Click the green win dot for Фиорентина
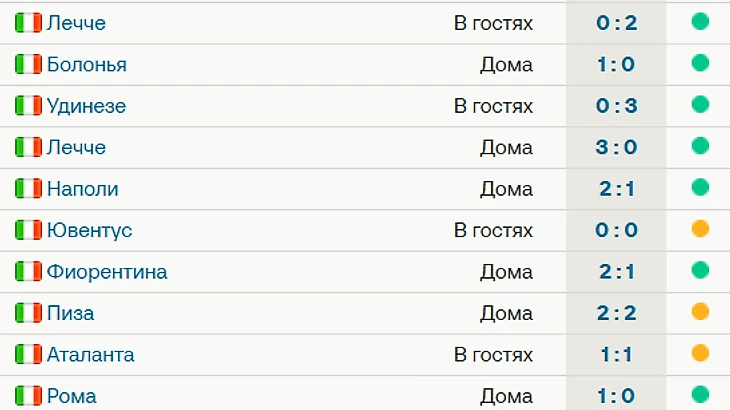Image resolution: width=730 pixels, height=410 pixels. [x=700, y=270]
